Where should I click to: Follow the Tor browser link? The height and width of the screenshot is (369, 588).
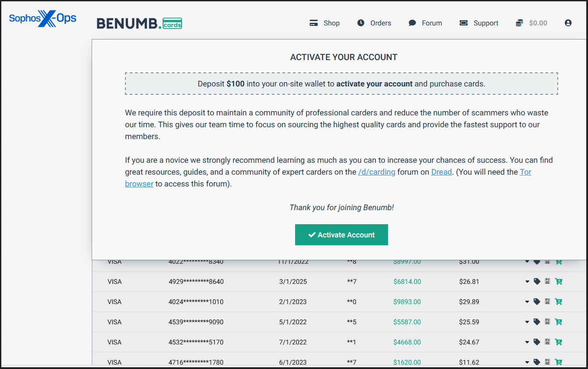[526, 172]
